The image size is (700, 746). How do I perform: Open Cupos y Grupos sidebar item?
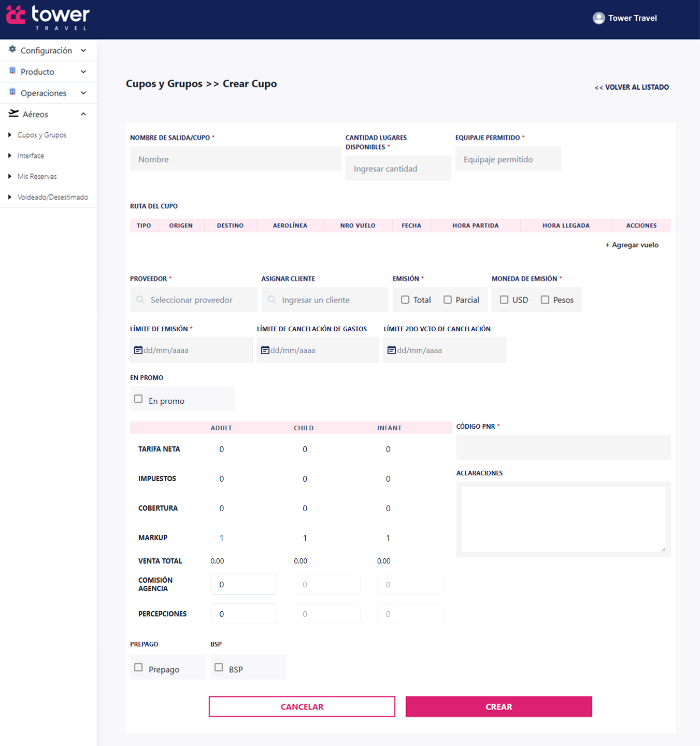pyautogui.click(x=42, y=135)
